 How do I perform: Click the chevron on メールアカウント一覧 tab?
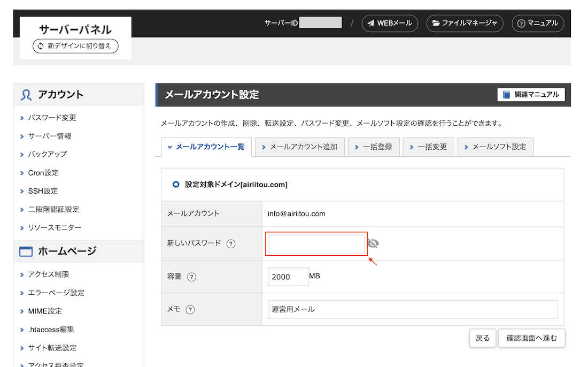coord(171,146)
